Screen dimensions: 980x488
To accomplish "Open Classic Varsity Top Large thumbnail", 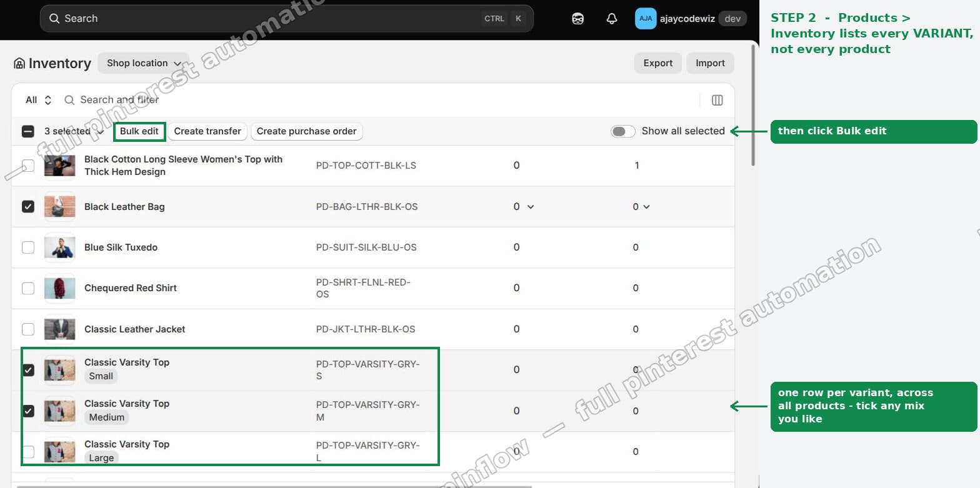I will (x=60, y=451).
